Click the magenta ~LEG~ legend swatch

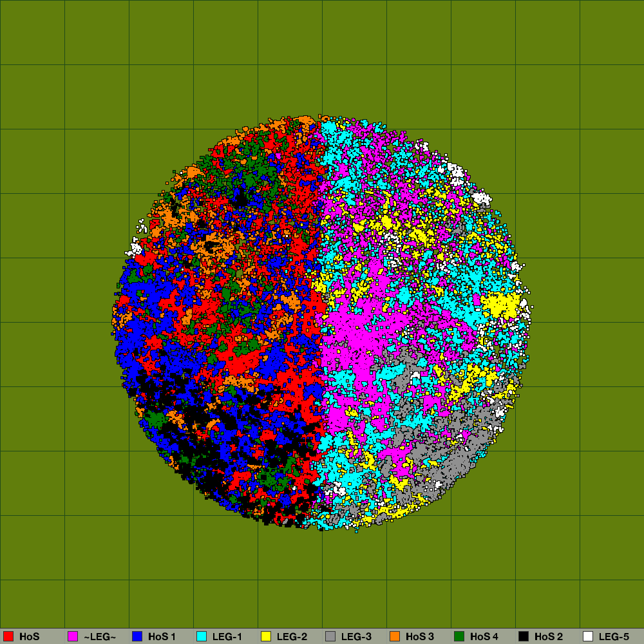tap(73, 636)
